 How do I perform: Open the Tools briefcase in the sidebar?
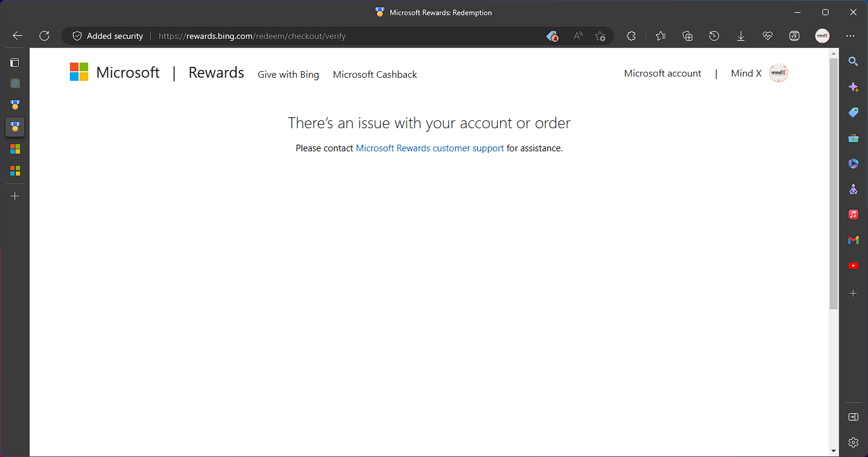click(853, 138)
